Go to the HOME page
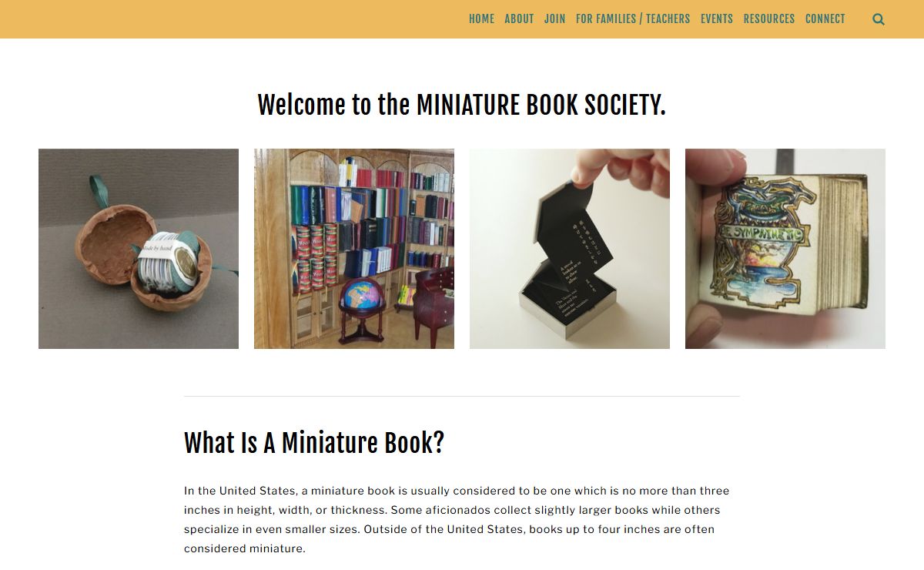The image size is (924, 570). [481, 19]
